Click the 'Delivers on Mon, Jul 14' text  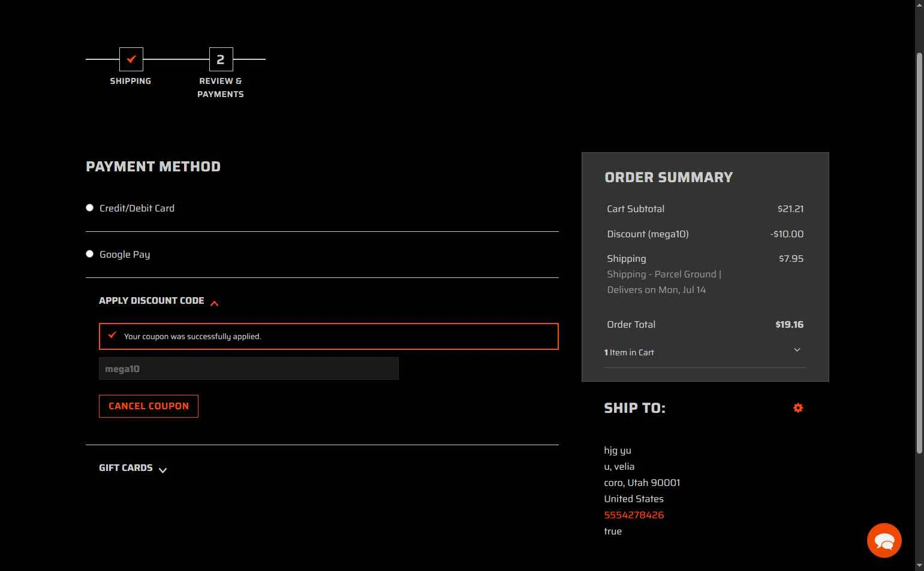[x=657, y=290]
